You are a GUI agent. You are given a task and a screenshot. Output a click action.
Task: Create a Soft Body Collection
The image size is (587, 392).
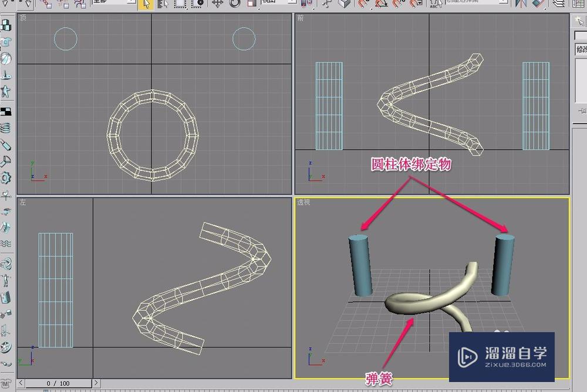coord(6,59)
